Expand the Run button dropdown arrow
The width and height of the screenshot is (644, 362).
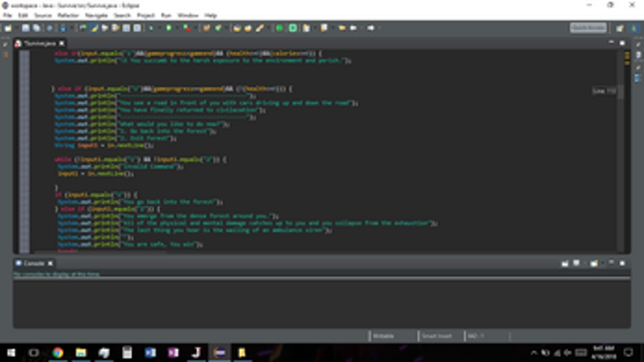(x=177, y=28)
